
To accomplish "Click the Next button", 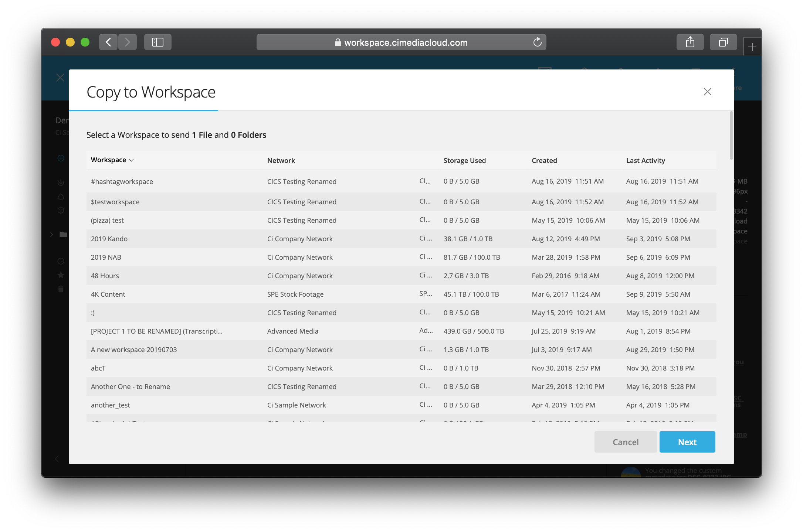I will pos(687,442).
